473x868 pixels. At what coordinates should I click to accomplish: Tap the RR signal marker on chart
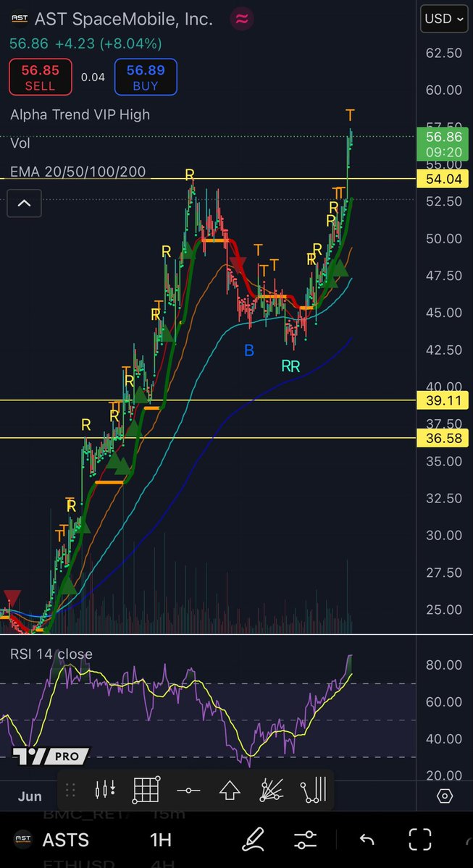290,366
